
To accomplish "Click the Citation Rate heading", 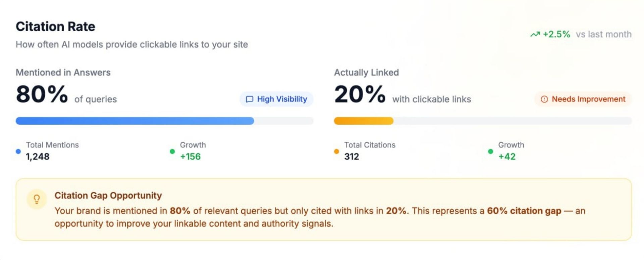I will [x=55, y=27].
